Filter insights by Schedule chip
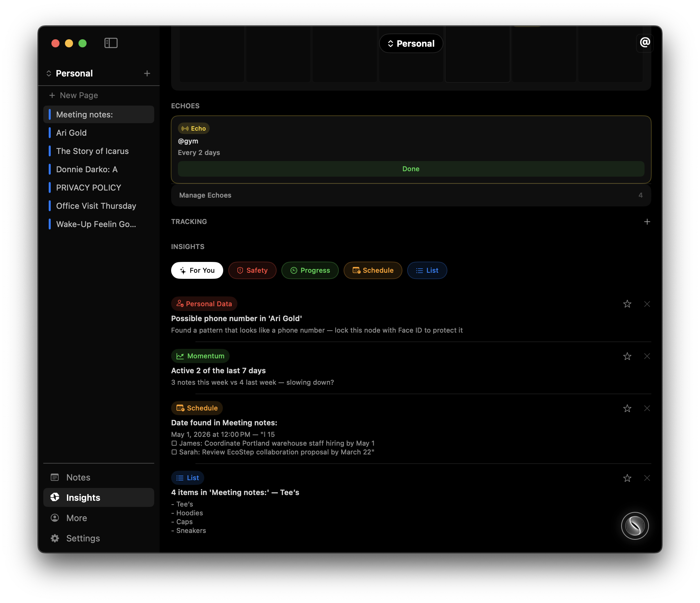This screenshot has width=700, height=603. tap(373, 270)
